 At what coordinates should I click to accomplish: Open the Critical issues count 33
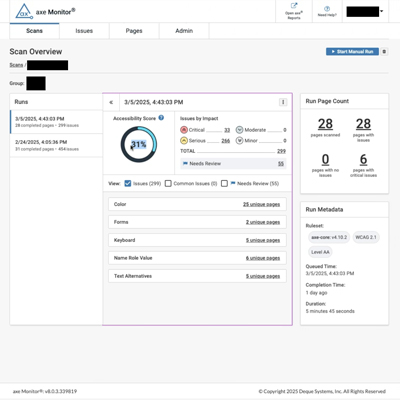coord(227,130)
